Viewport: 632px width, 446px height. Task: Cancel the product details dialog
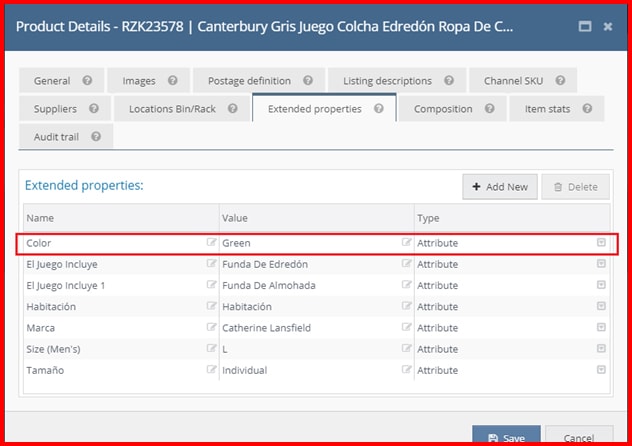[x=579, y=436]
